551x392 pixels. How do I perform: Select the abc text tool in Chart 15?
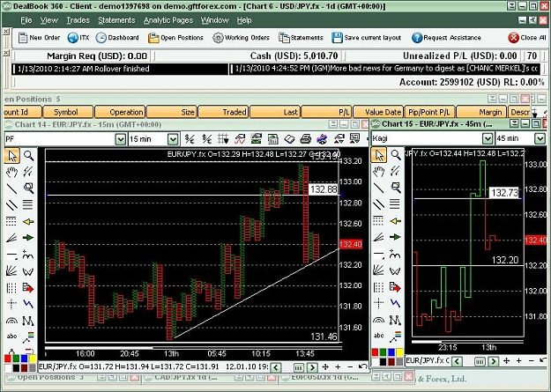click(x=379, y=336)
